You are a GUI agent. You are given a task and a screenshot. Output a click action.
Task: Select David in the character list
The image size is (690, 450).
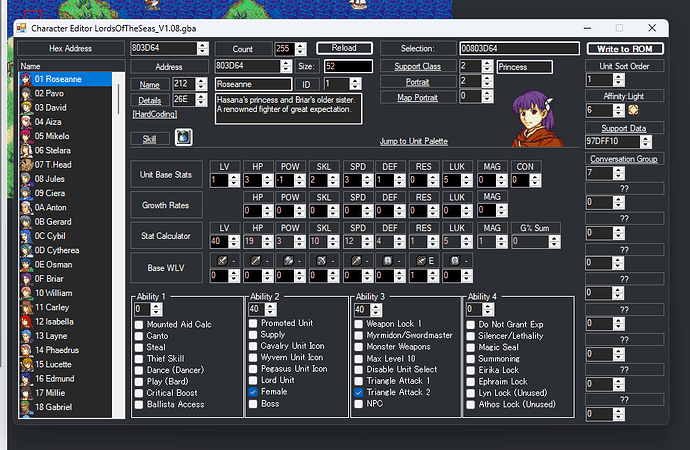click(x=50, y=106)
